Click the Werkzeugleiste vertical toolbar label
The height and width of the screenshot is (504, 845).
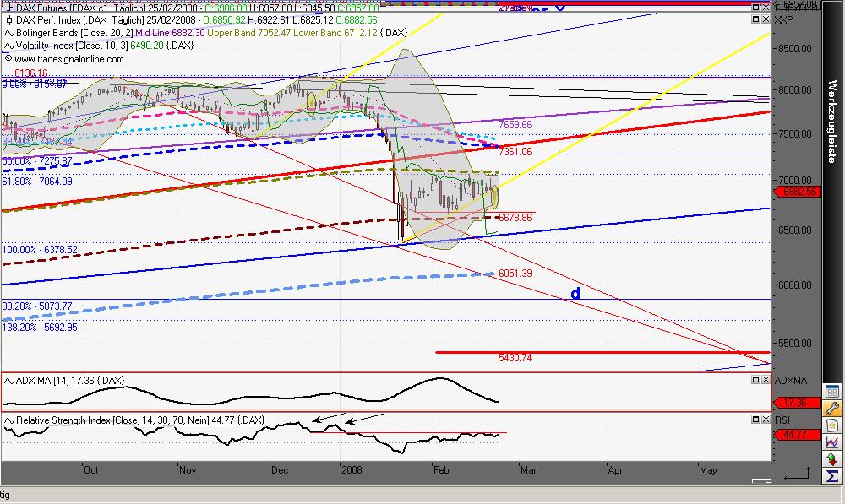(x=832, y=122)
